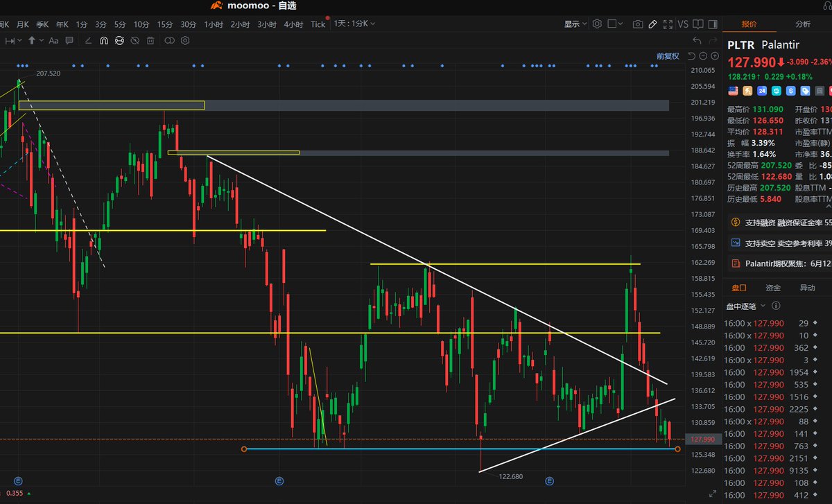Switch to 异动 unusual activity tab
Screen dimensions: 832x504
[807, 288]
